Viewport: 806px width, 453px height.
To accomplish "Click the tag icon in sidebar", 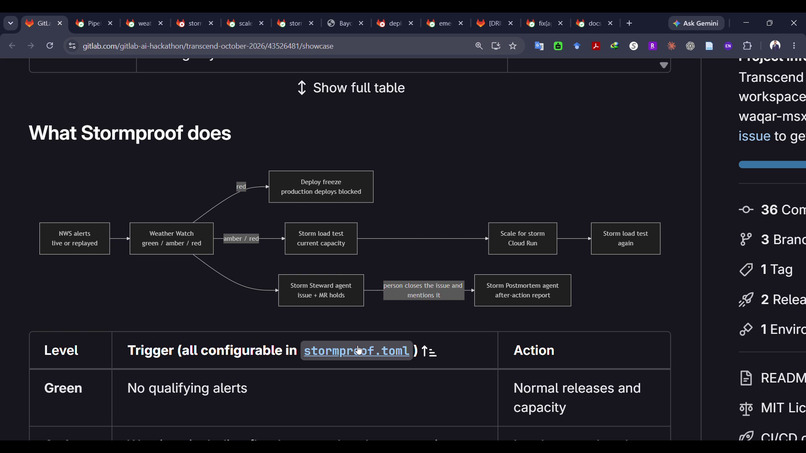I will [746, 269].
